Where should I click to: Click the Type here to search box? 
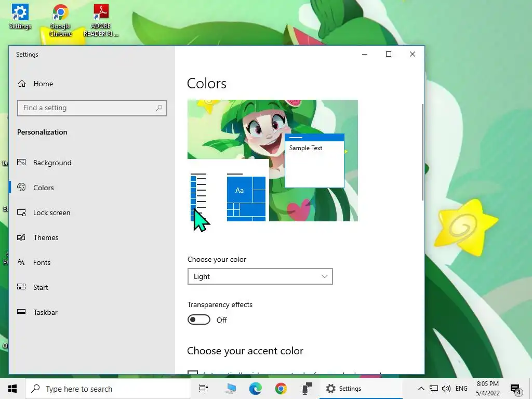[108, 389]
